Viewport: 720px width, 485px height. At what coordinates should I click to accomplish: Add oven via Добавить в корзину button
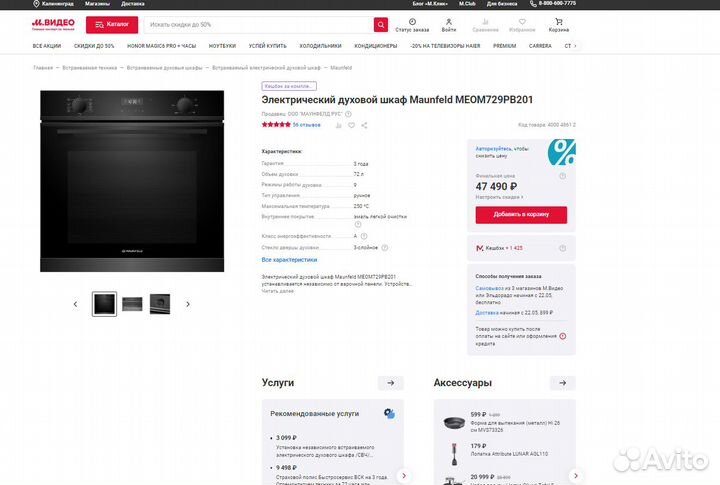click(x=521, y=214)
